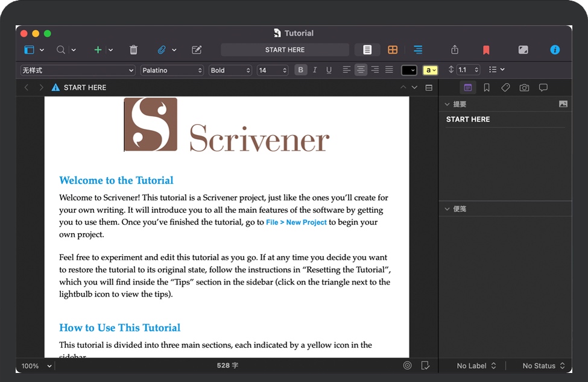Toggle Bold formatting button
Screen dimensions: 588x382
300,70
